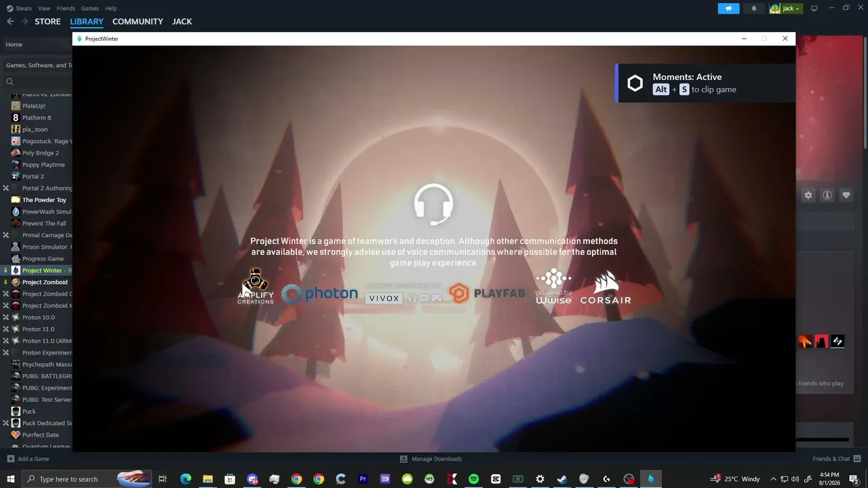Click the Moments hexagon icon in the overlay
The width and height of the screenshot is (868, 488).
coord(635,83)
